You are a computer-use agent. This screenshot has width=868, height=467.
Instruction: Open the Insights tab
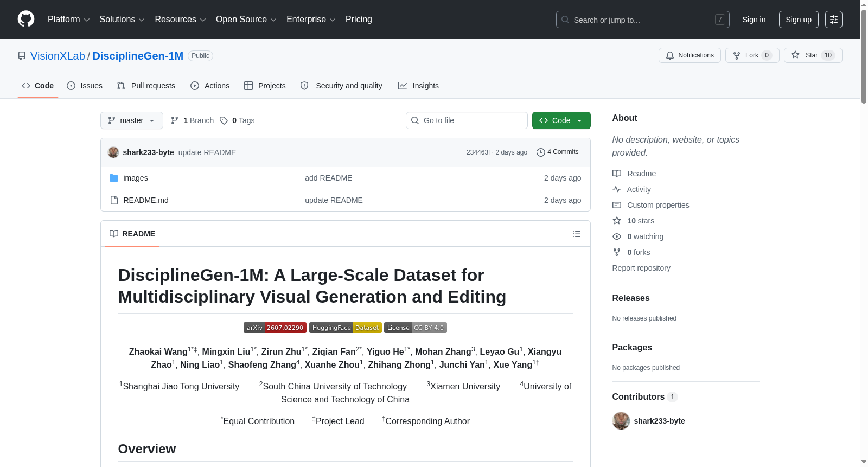[x=418, y=86]
